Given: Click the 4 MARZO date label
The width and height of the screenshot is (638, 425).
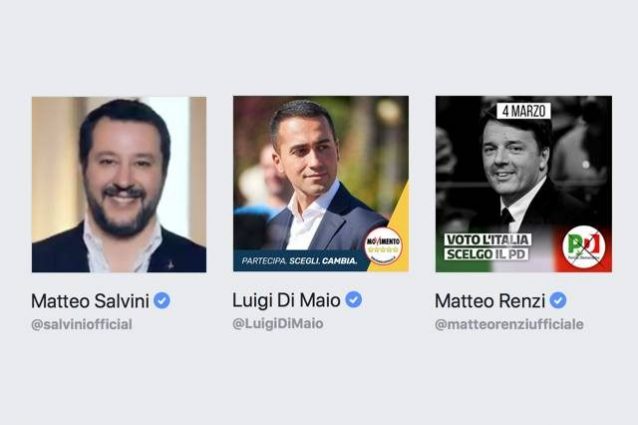Looking at the screenshot, I should pyautogui.click(x=524, y=111).
